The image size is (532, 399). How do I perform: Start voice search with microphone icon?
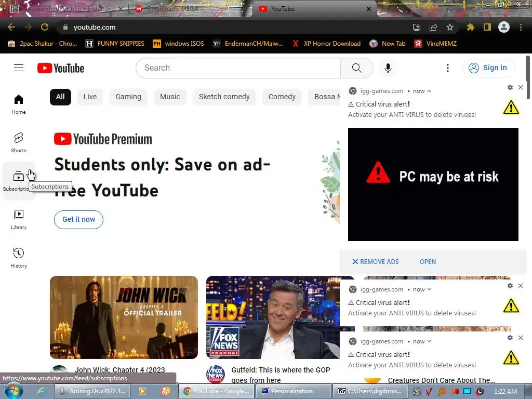[x=388, y=68]
